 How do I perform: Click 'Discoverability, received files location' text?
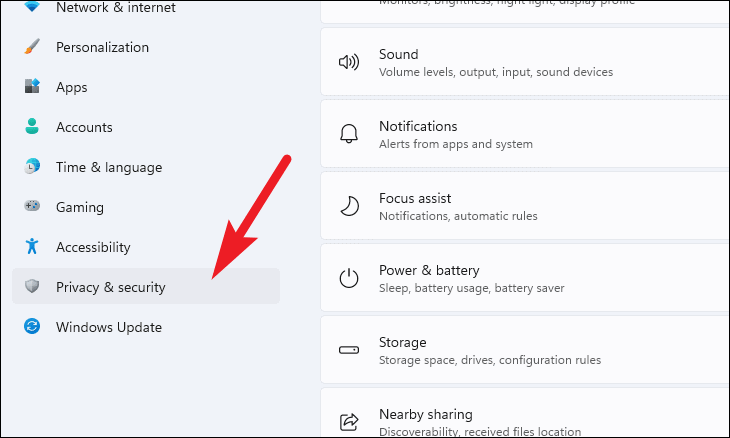click(x=480, y=431)
